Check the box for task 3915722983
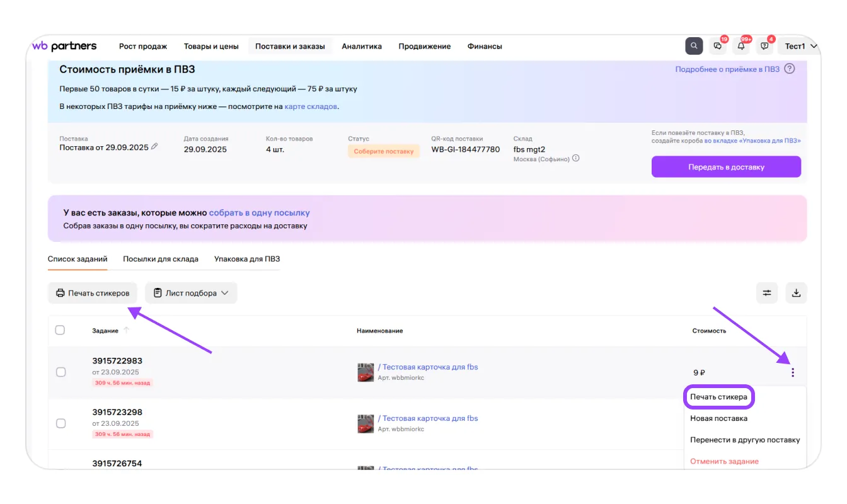 click(61, 372)
